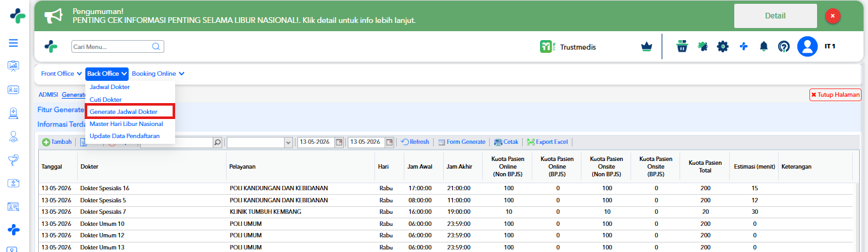This screenshot has height=252, width=868.
Task: Click the magnifier in the Cari Menu box
Action: point(156,46)
